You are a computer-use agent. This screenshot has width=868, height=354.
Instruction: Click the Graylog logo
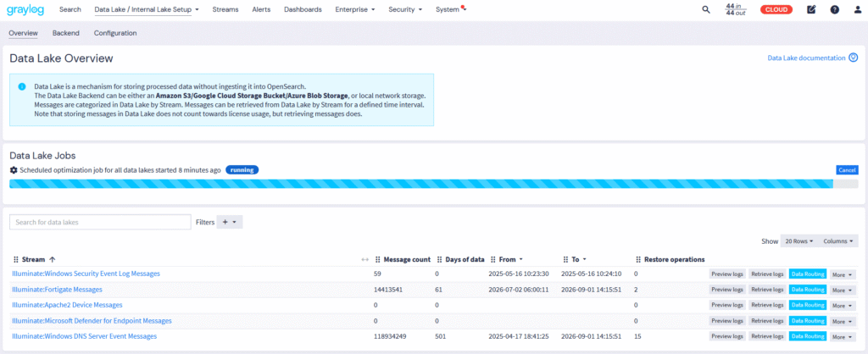click(x=25, y=9)
